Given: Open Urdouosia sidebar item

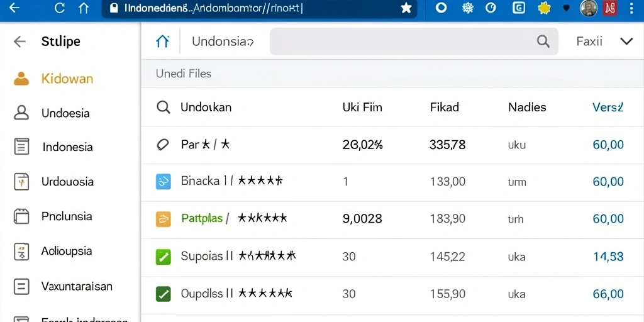Looking at the screenshot, I should tap(68, 182).
